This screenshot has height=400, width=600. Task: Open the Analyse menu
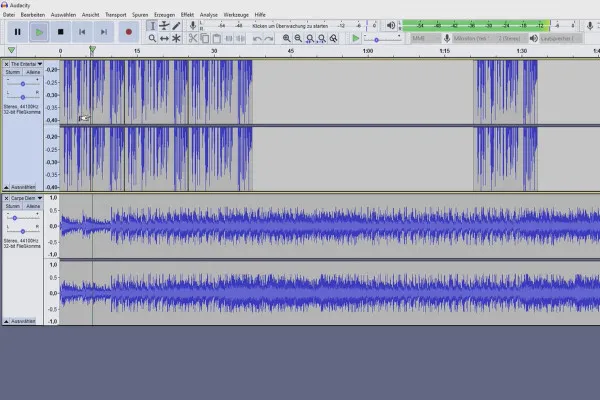click(209, 15)
